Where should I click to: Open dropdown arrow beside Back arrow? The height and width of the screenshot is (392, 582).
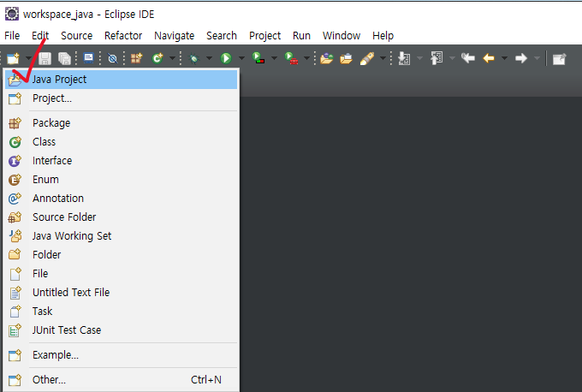click(x=504, y=58)
